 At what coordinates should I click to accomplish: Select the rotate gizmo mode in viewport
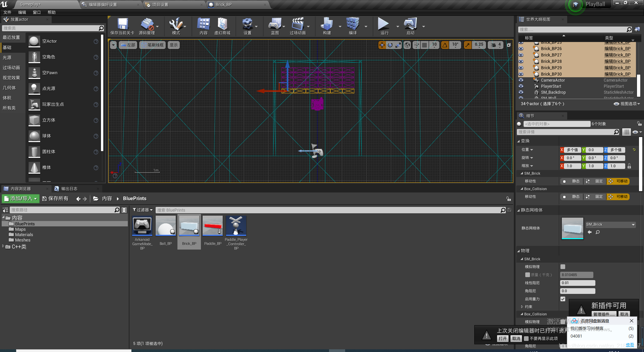390,45
